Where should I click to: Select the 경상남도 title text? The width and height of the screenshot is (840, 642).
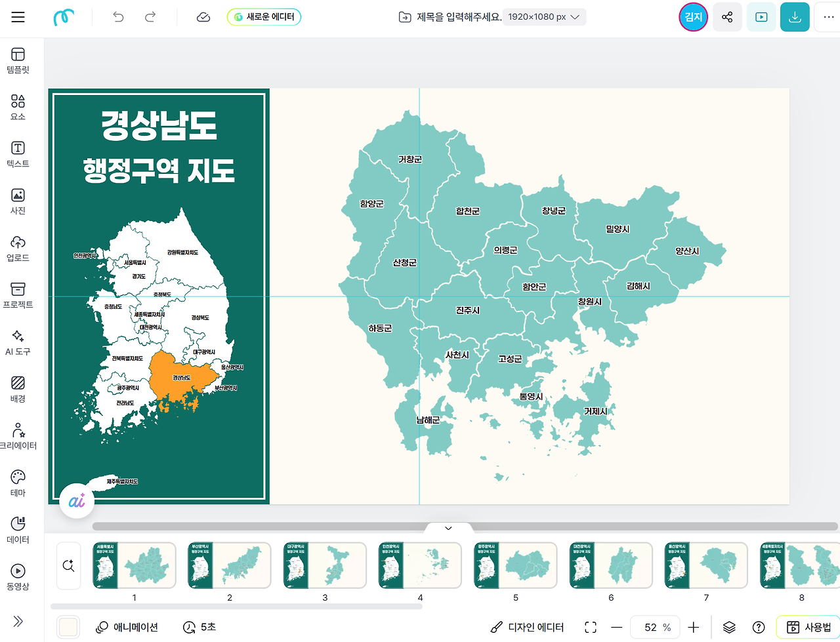159,126
